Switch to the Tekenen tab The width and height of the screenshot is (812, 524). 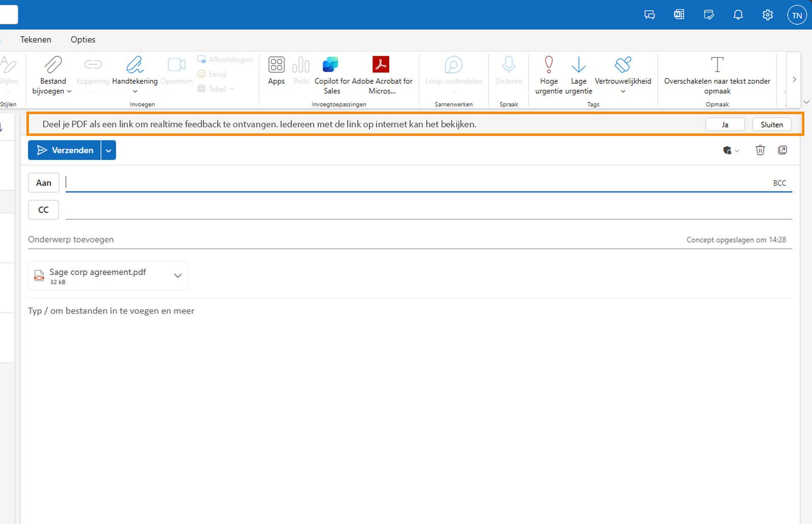tap(36, 39)
